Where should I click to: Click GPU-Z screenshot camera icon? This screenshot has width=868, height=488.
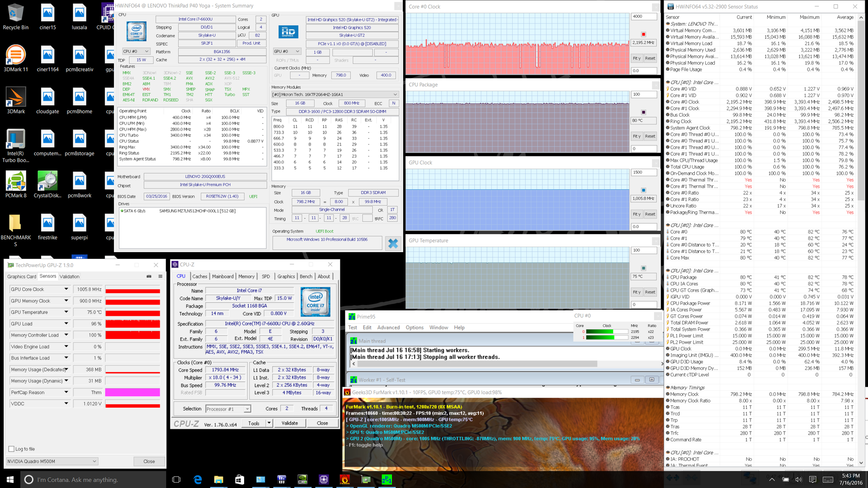149,276
